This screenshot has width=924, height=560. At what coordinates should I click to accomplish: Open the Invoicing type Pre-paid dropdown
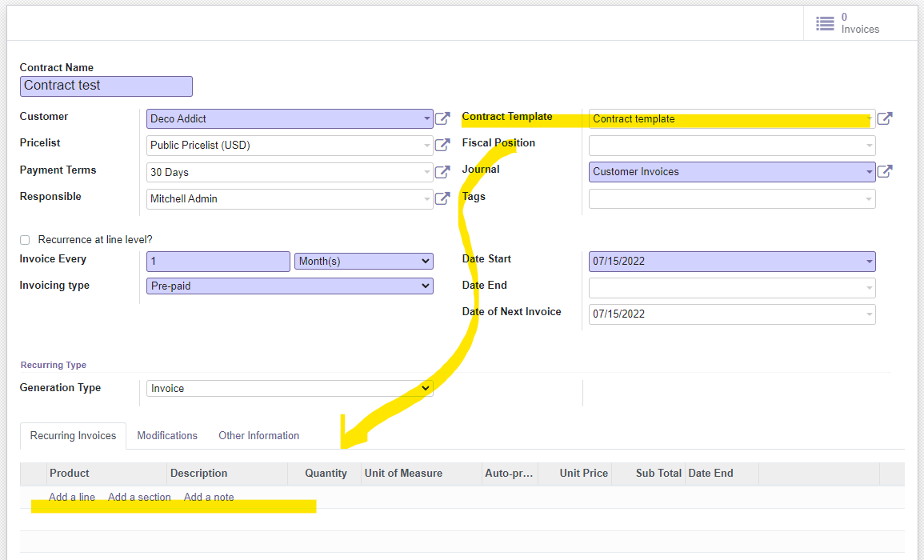(290, 286)
